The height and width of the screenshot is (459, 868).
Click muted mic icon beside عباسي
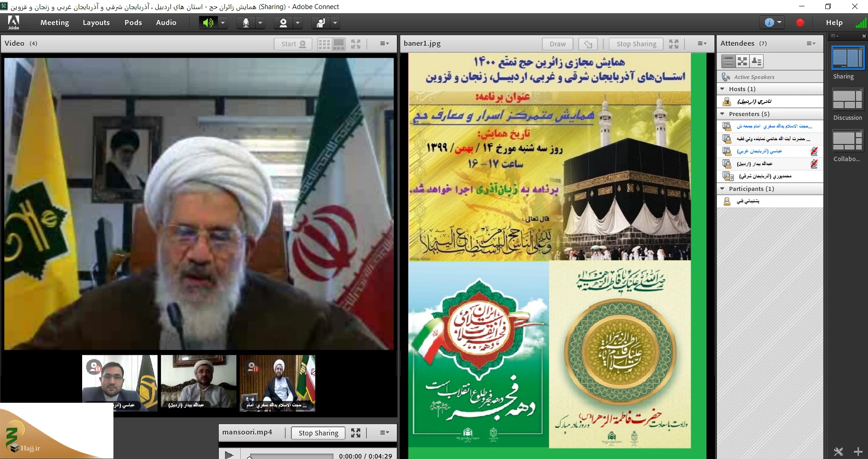tap(814, 151)
